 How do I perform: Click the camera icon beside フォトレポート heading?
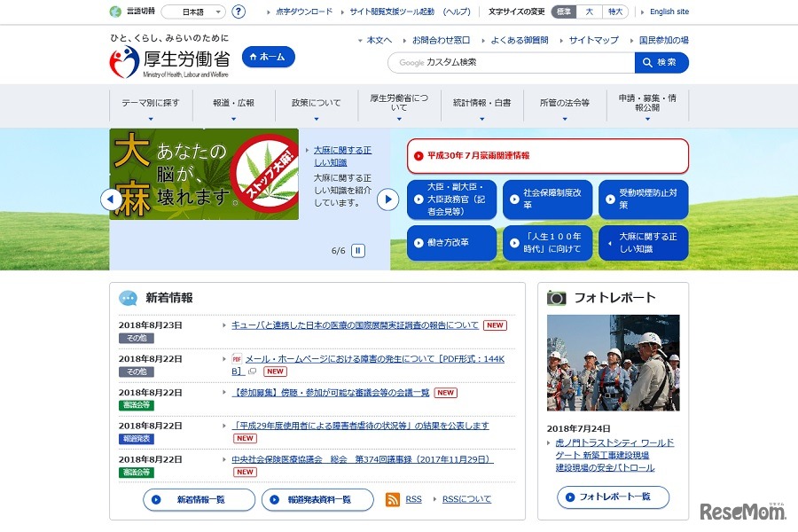(557, 297)
